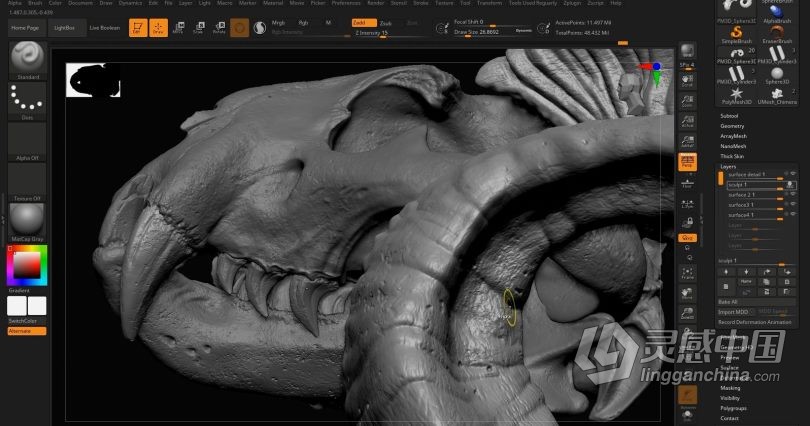
Task: Select the UMesh_Chimera tool
Action: (777, 96)
